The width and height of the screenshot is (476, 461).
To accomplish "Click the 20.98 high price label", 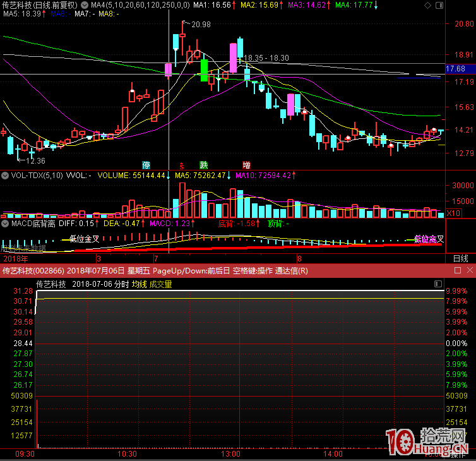I will 201,25.
